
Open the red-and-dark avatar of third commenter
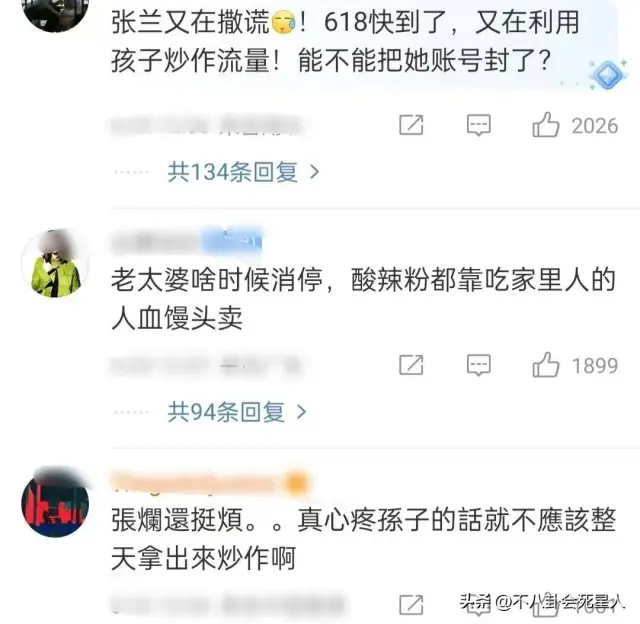click(55, 502)
